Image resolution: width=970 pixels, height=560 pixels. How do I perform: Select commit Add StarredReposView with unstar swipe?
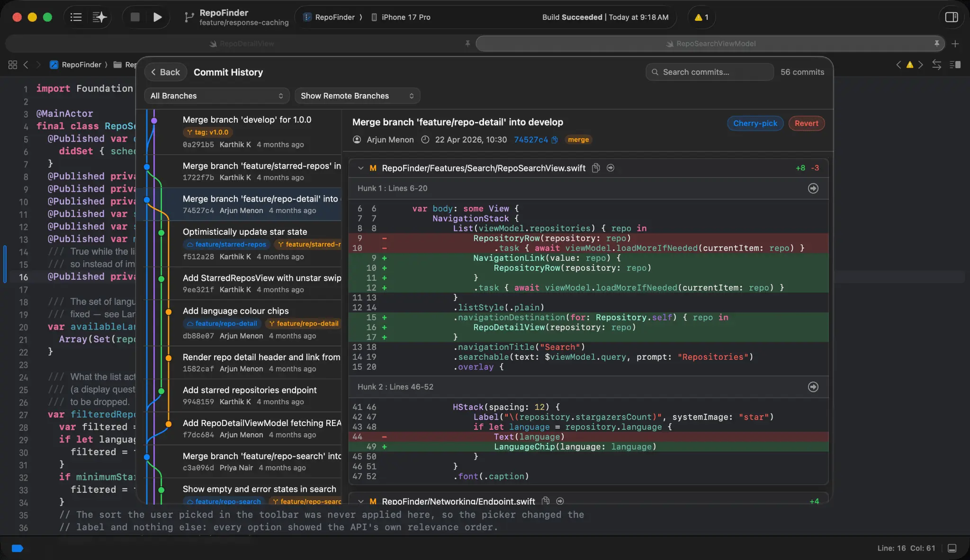coord(239,283)
